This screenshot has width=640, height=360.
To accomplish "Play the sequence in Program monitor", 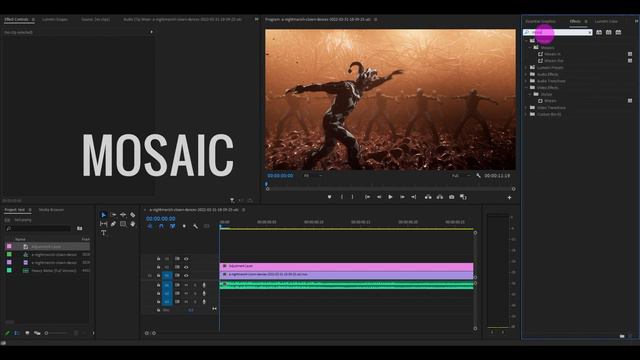I will click(x=390, y=197).
